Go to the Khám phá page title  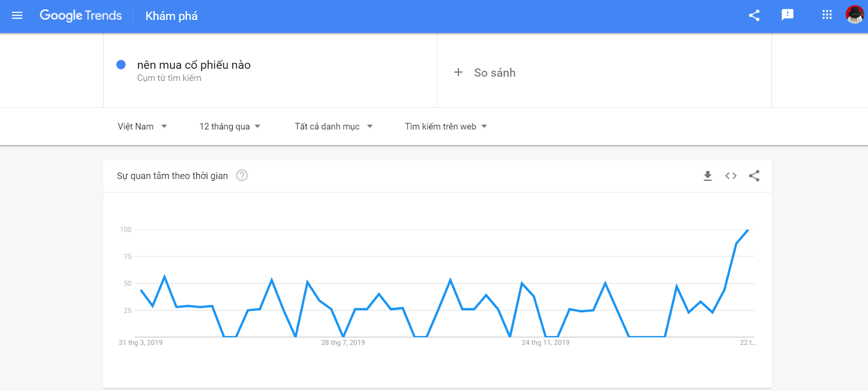[x=171, y=16]
